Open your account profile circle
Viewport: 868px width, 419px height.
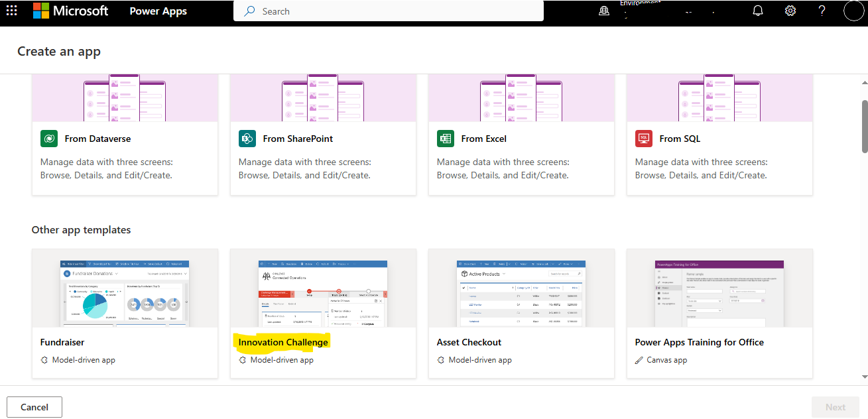(853, 11)
